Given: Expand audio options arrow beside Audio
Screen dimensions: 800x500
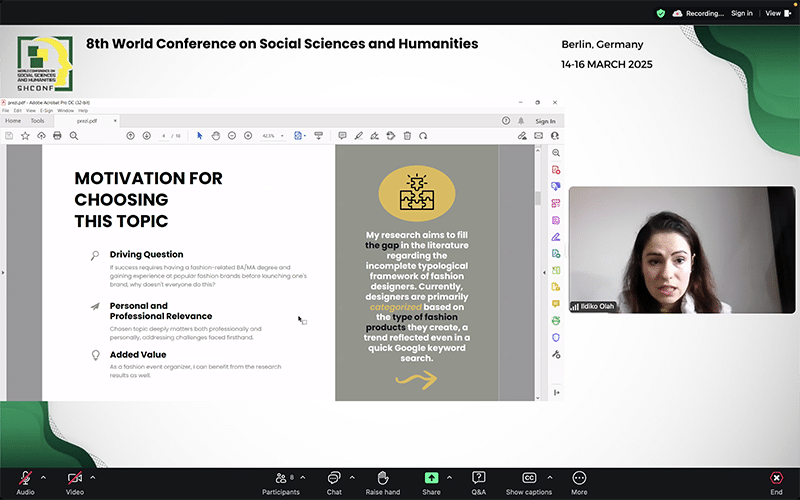Looking at the screenshot, I should click(43, 477).
